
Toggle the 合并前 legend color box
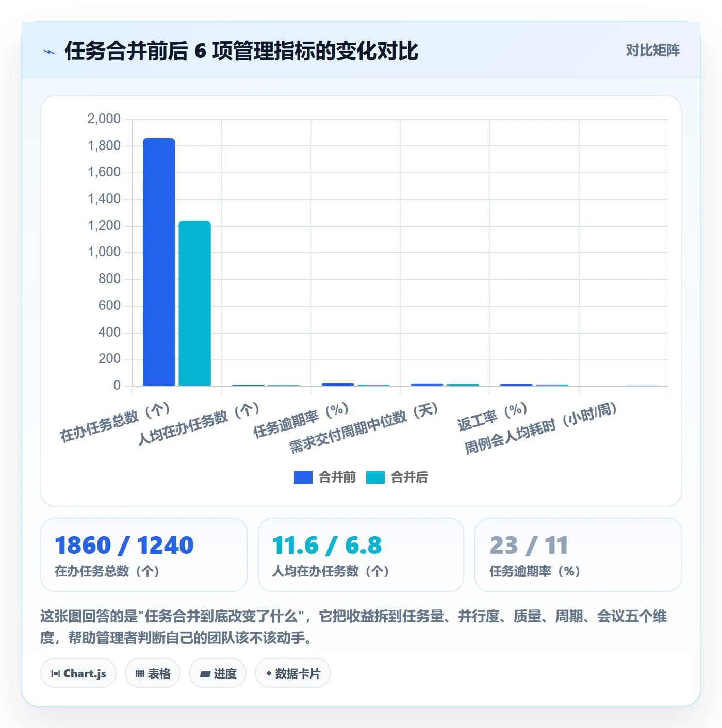(303, 477)
